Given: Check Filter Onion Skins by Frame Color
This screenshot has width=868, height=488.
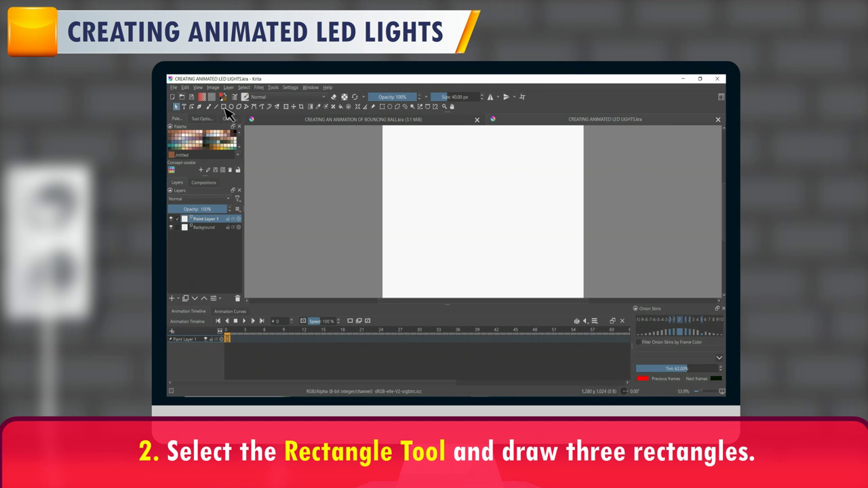Looking at the screenshot, I should 639,342.
